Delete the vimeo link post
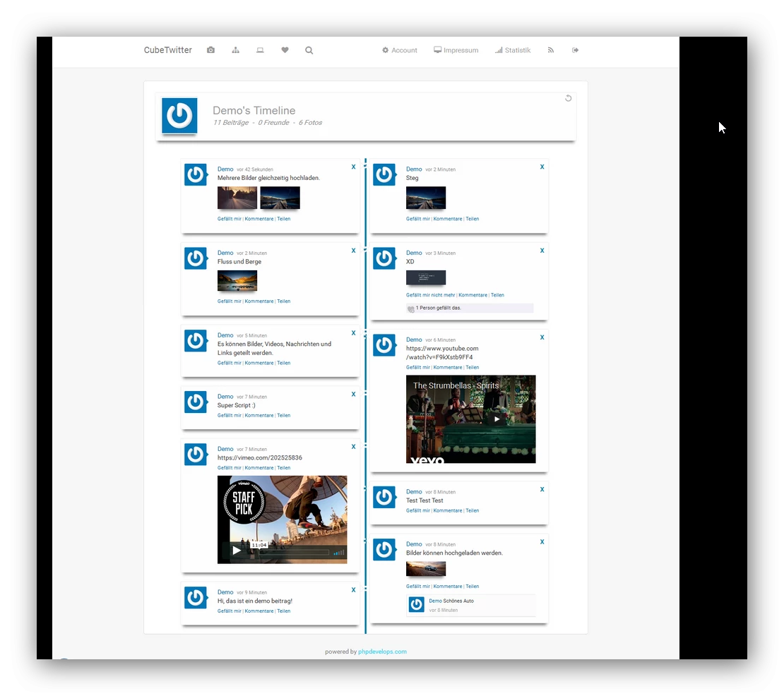This screenshot has width=784, height=696. (x=353, y=447)
